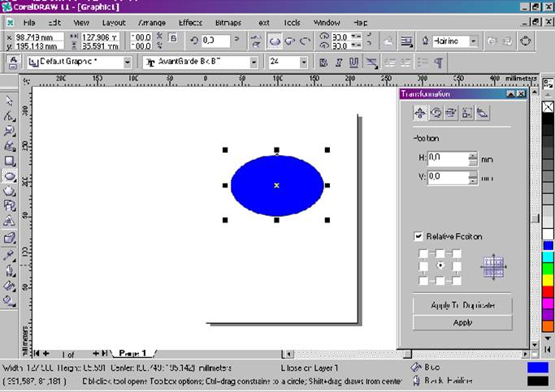The height and width of the screenshot is (392, 555).
Task: Pick the yellow swatch in the color palette
Action: pyautogui.click(x=548, y=280)
